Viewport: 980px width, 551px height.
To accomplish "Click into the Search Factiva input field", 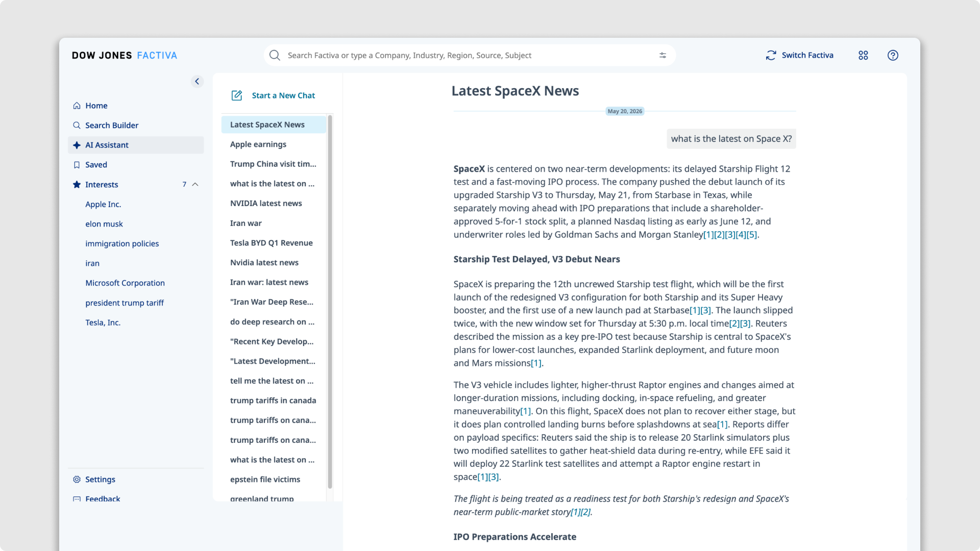I will (x=470, y=55).
